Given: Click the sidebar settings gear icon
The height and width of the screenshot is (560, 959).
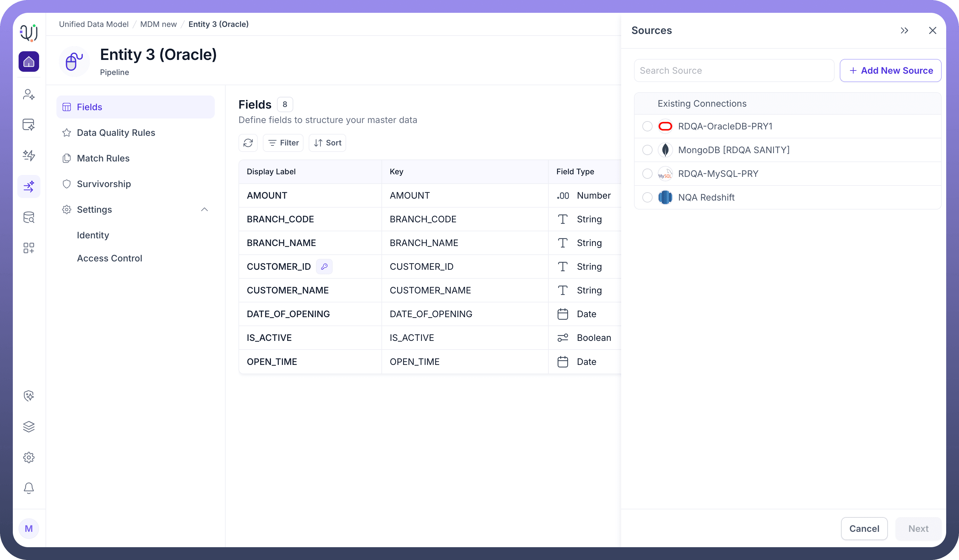Looking at the screenshot, I should coord(29,457).
